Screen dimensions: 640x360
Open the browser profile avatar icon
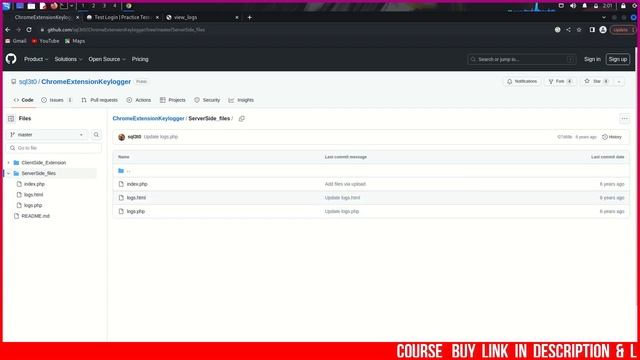(x=603, y=30)
